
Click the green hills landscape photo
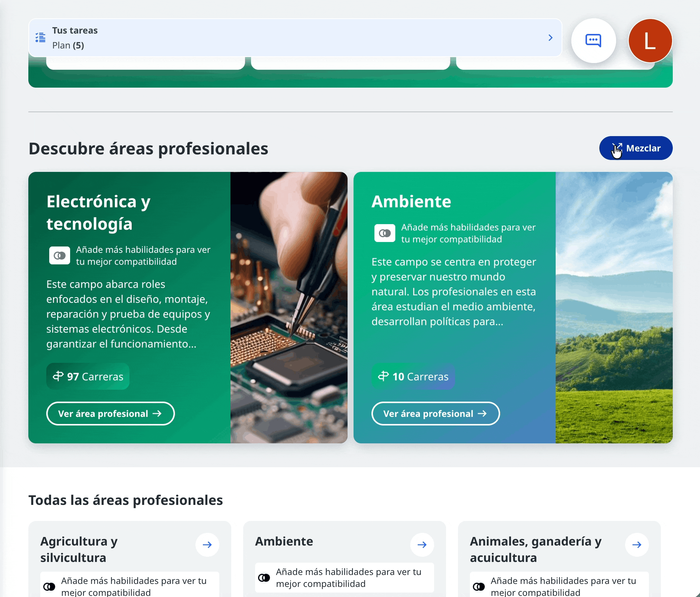(x=614, y=307)
